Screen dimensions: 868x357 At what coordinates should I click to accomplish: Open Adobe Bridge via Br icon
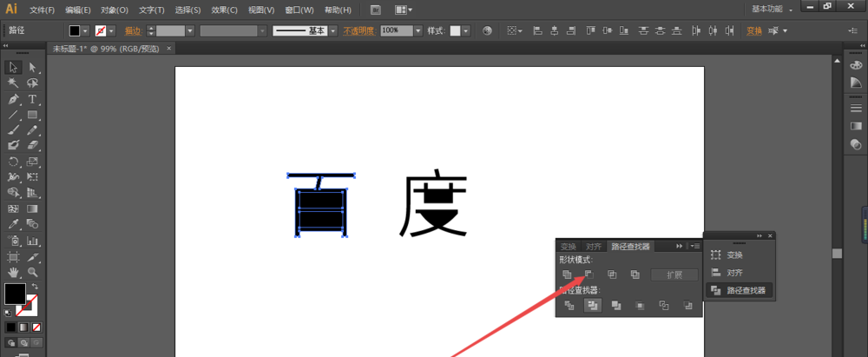point(376,10)
